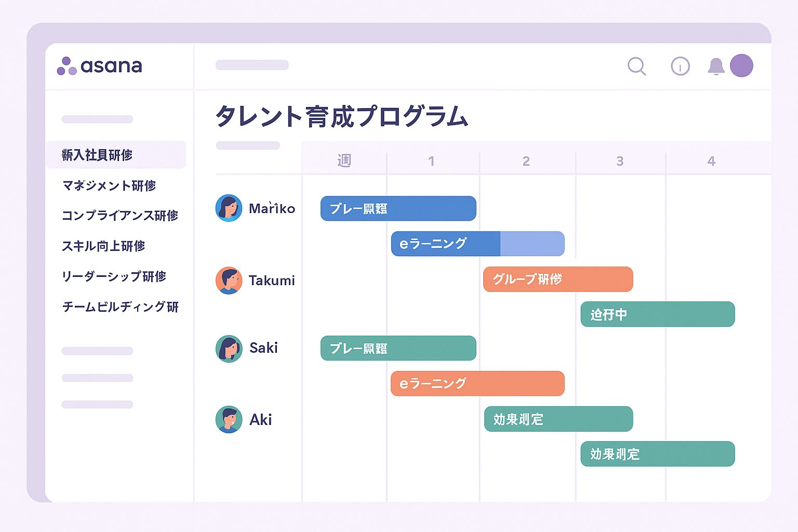The image size is (798, 532).
Task: Open search with the magnifier icon
Action: [x=636, y=66]
